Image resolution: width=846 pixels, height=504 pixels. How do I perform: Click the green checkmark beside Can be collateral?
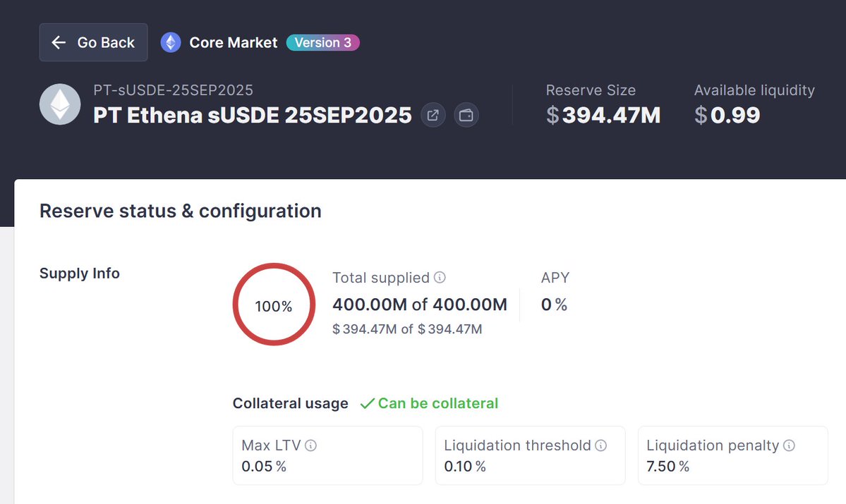(x=367, y=403)
